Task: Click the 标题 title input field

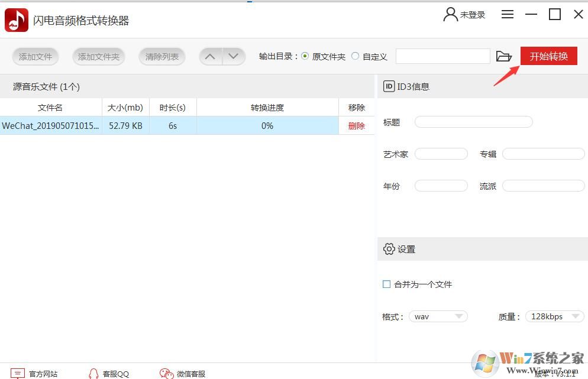Action: (473, 121)
